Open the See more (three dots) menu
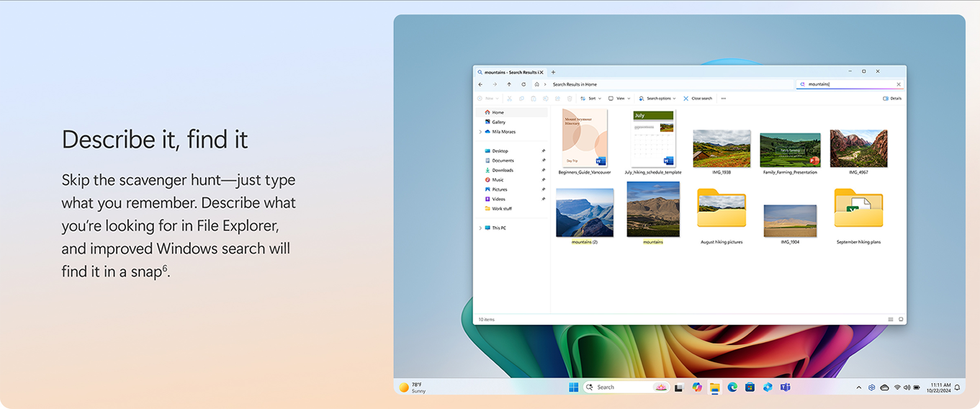The width and height of the screenshot is (980, 409). (x=723, y=99)
